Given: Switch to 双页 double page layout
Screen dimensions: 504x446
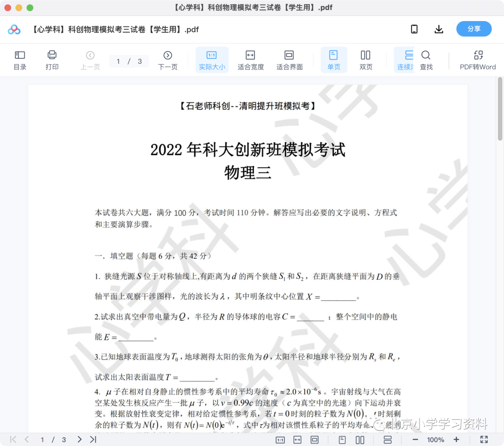Looking at the screenshot, I should click(x=365, y=60).
